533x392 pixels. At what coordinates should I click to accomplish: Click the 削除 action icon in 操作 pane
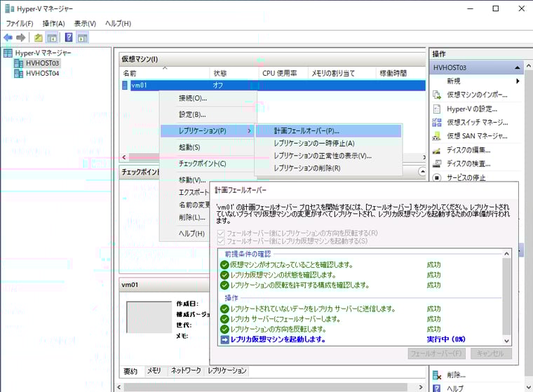pos(437,375)
